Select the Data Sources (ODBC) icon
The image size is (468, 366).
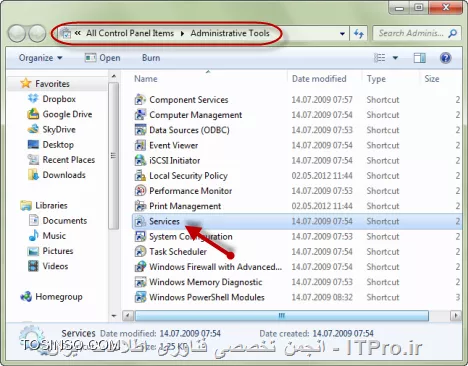click(140, 130)
